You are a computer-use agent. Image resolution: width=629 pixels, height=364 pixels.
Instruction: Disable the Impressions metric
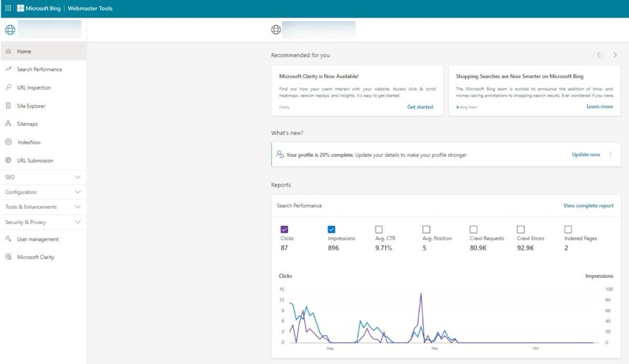click(332, 229)
